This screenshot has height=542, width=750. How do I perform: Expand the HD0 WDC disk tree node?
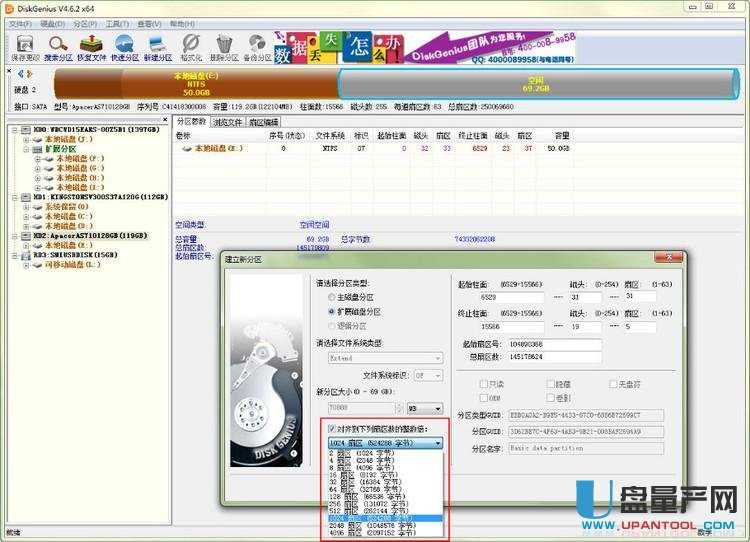pyautogui.click(x=13, y=130)
